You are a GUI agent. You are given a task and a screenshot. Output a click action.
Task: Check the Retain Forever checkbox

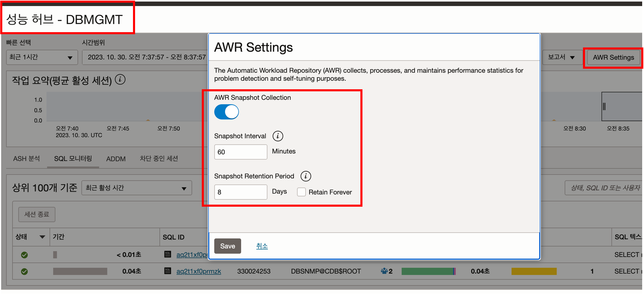click(x=301, y=192)
